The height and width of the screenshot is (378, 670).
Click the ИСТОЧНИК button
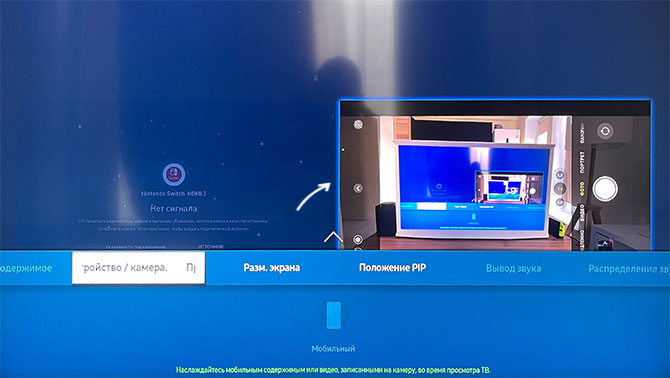coord(211,246)
